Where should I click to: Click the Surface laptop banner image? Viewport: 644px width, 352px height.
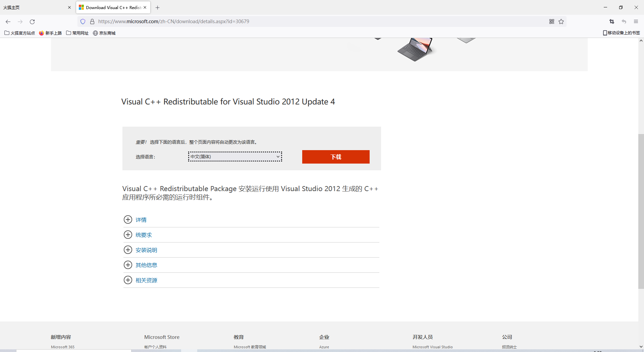click(415, 49)
